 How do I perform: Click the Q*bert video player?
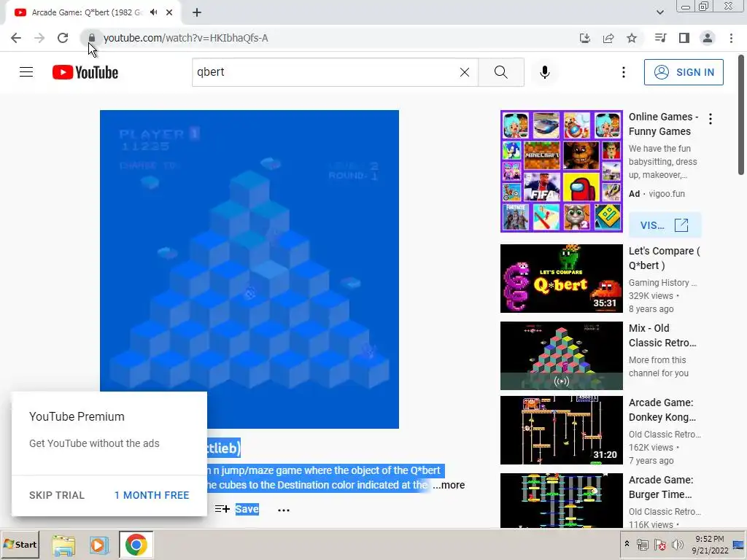249,269
